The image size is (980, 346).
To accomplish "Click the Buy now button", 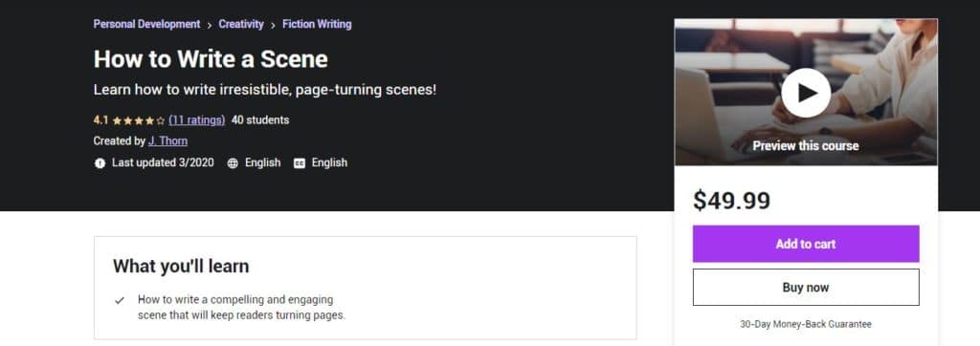I will [806, 288].
